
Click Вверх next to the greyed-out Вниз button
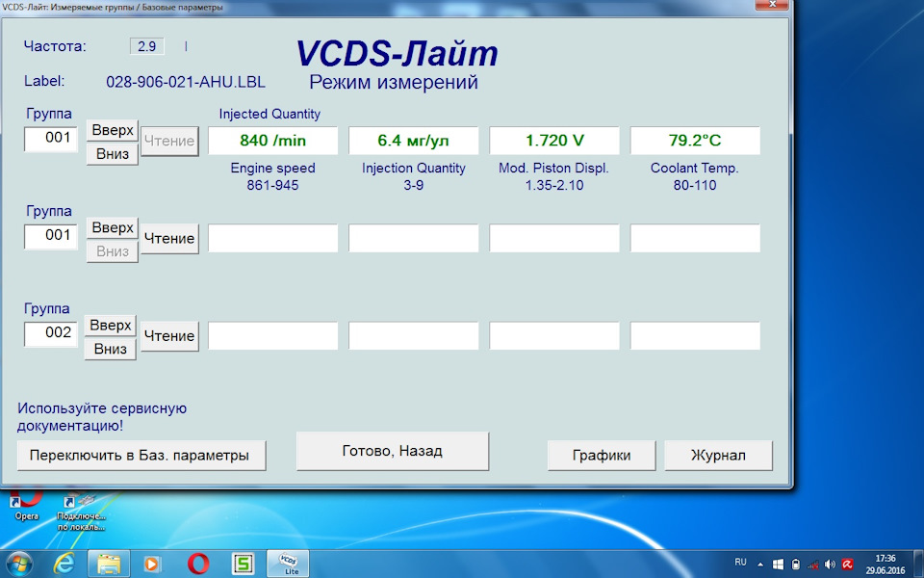(x=113, y=227)
